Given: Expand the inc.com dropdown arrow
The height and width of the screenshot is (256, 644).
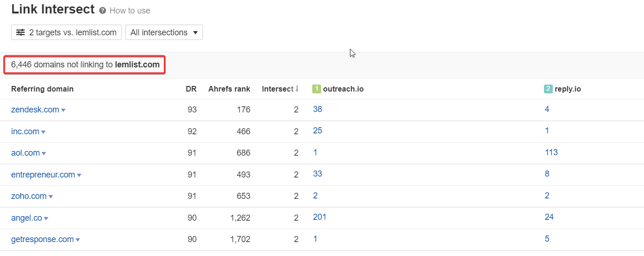Looking at the screenshot, I should point(43,132).
